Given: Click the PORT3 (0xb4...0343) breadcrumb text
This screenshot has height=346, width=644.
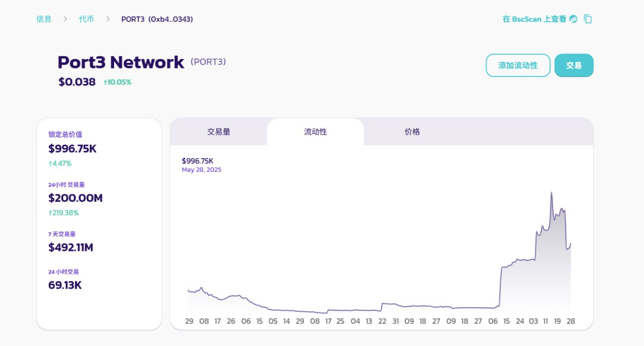Looking at the screenshot, I should click(x=157, y=19).
